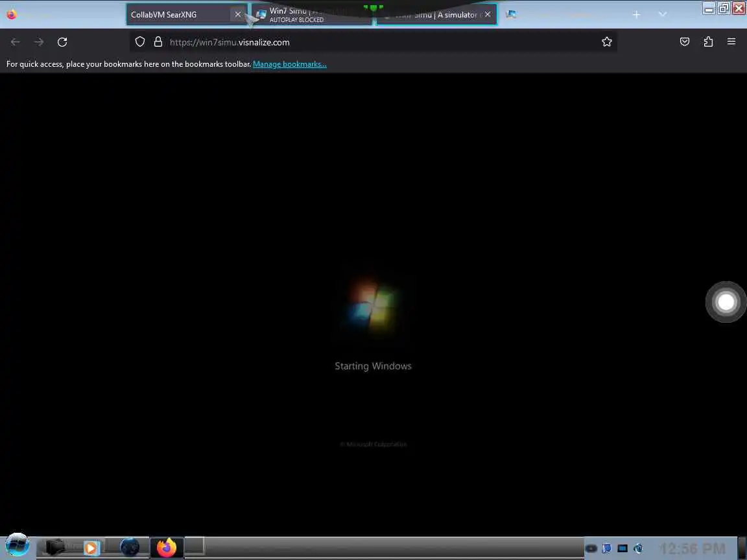Click the black box taskbar icon
This screenshot has height=560, width=747.
[54, 548]
